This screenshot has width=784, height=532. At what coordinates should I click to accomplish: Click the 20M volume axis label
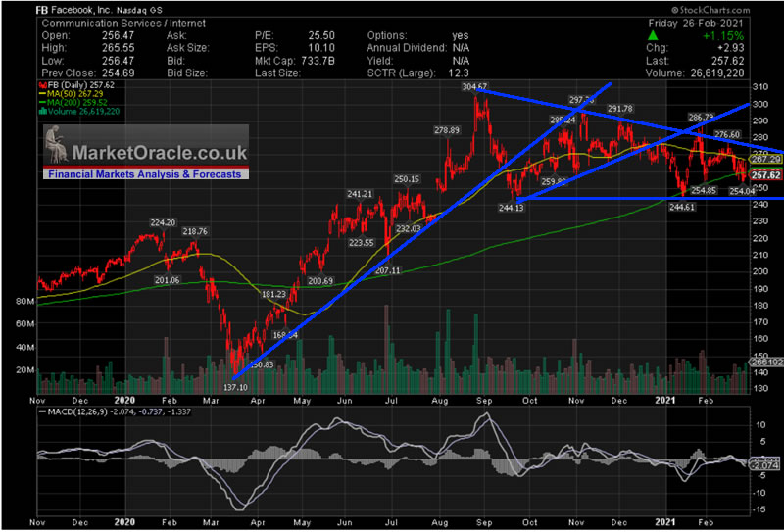click(24, 370)
